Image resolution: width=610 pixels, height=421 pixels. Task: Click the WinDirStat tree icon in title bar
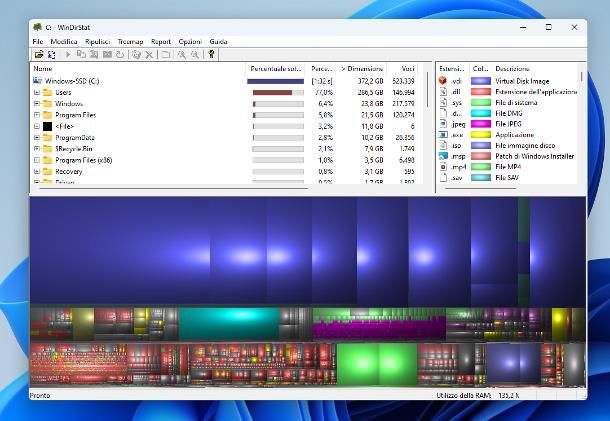(37, 27)
